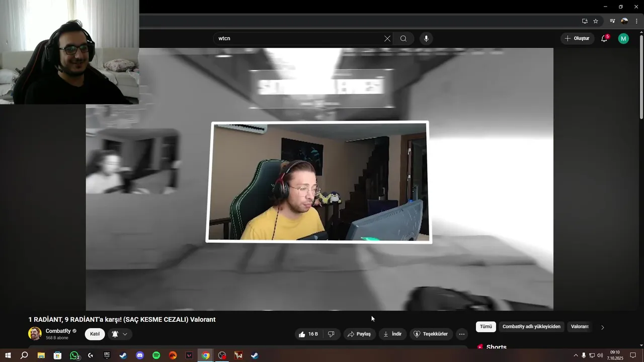Open File Explorer from taskbar

point(41,355)
